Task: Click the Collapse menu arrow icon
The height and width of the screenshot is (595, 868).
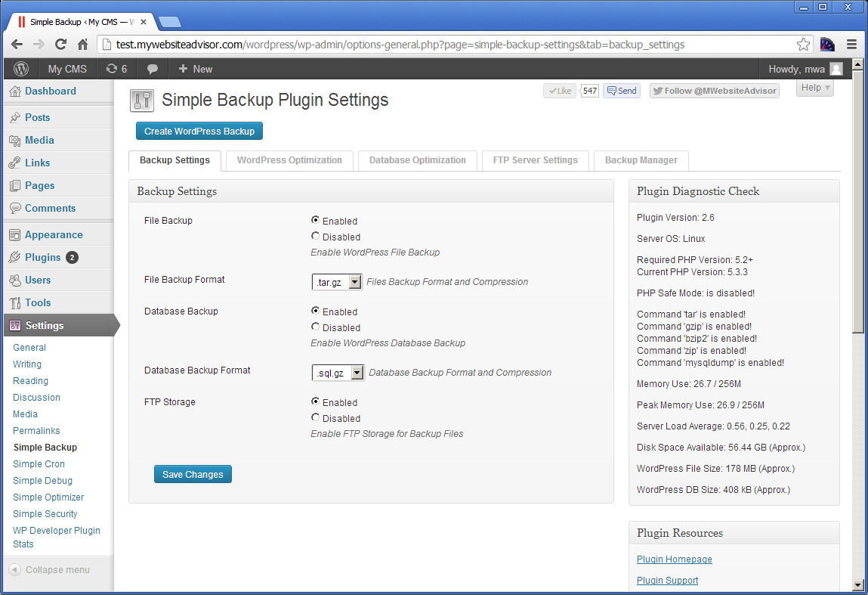Action: coord(15,569)
